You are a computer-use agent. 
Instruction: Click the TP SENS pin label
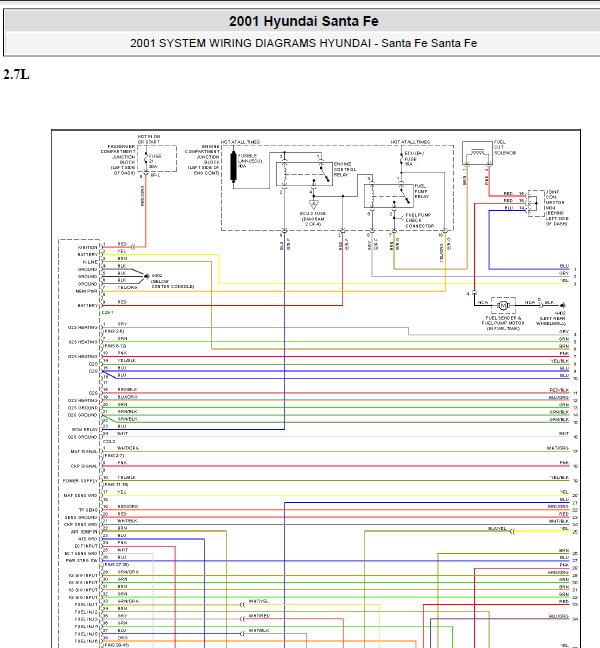88,510
